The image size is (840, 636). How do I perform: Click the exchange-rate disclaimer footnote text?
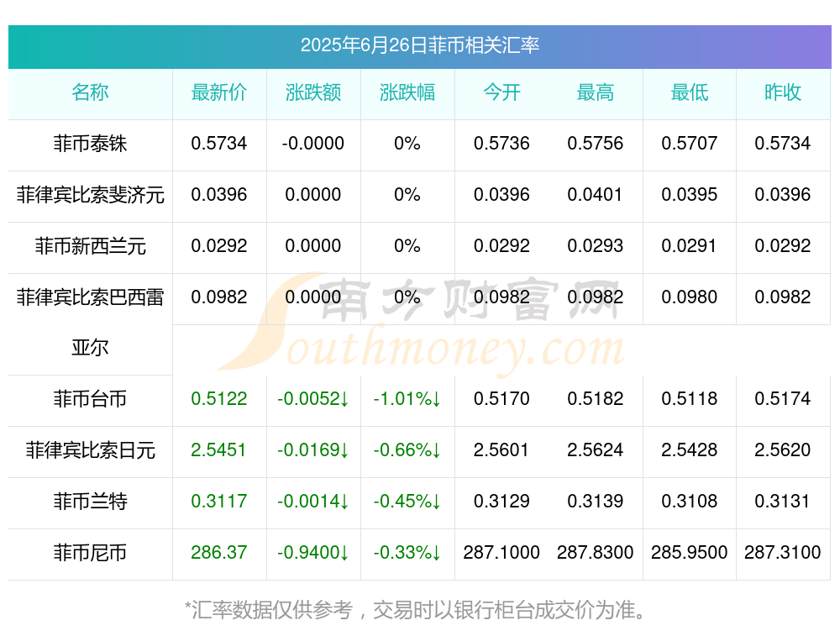point(417,610)
